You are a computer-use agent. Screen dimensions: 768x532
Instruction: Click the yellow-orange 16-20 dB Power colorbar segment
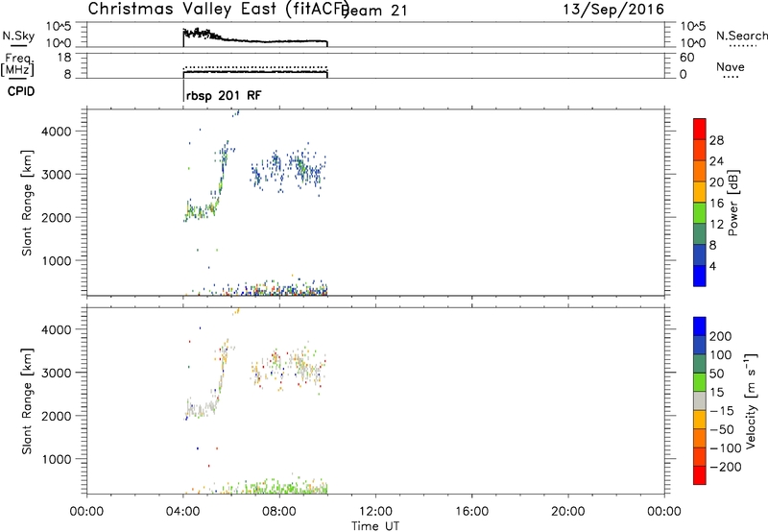(700, 191)
